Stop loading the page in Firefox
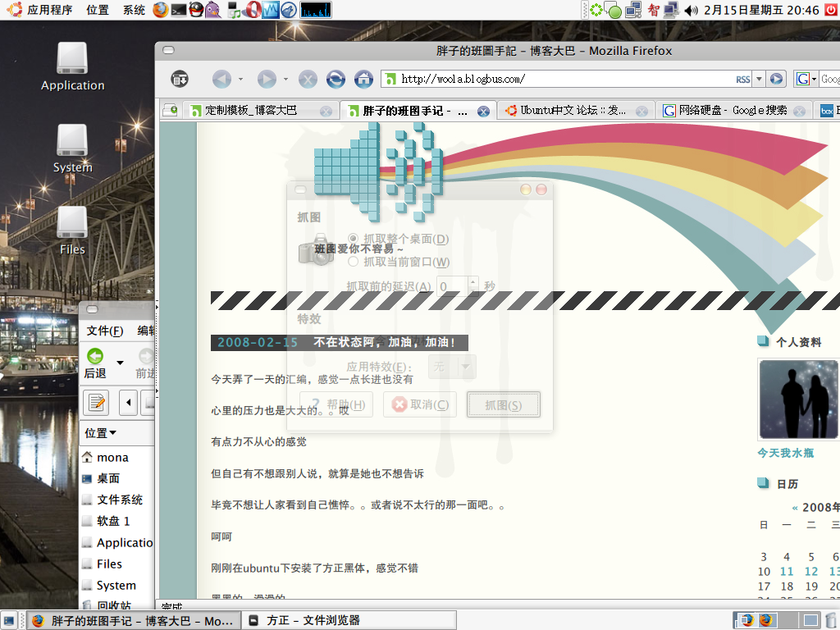 tap(308, 80)
